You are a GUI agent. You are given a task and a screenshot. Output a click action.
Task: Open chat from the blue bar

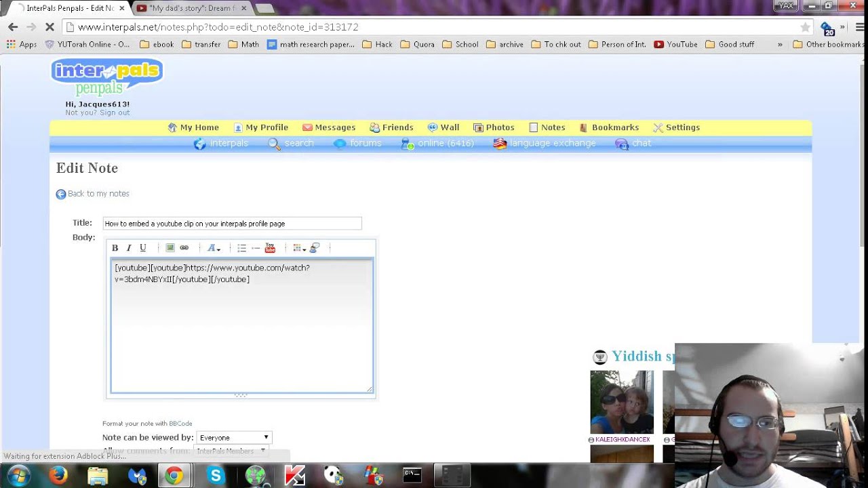coord(633,144)
